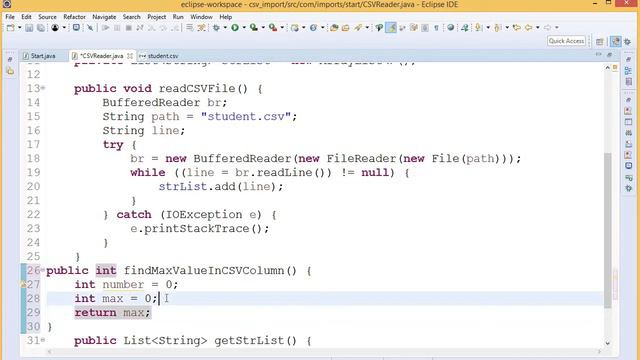Image resolution: width=640 pixels, height=360 pixels.
Task: Click the Save All icon
Action: [41, 27]
